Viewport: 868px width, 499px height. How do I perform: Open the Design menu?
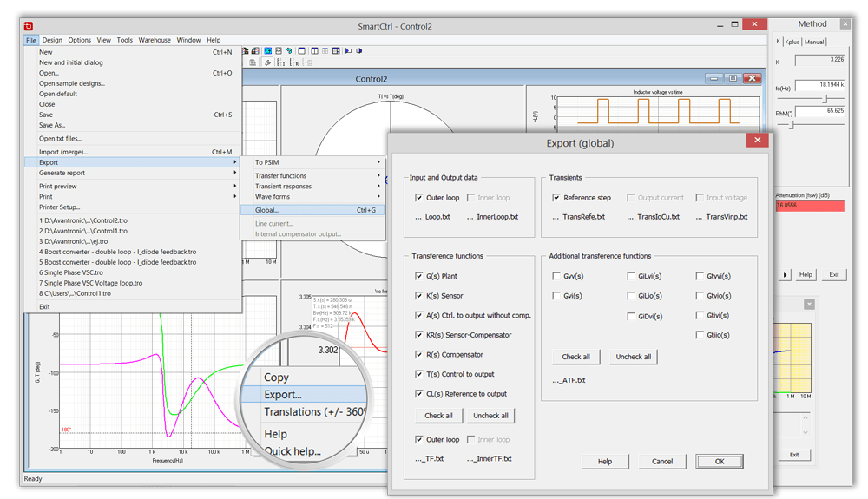tap(52, 40)
